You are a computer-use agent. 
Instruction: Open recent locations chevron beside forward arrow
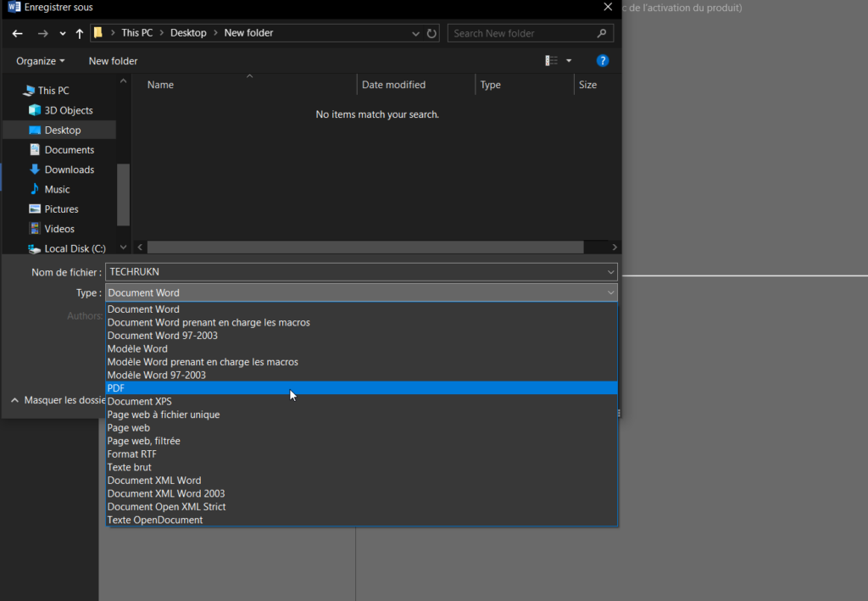(63, 34)
